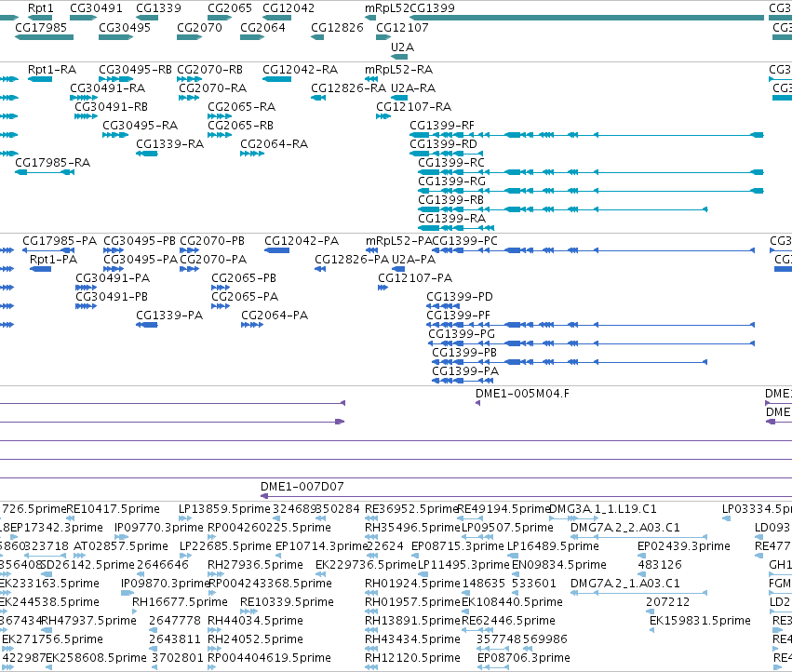792x672 pixels.
Task: Select the RH12120.5prime EST label
Action: pos(412,658)
